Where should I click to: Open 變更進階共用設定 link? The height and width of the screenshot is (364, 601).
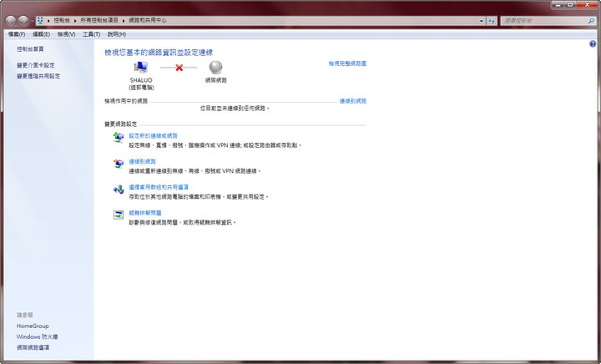38,76
